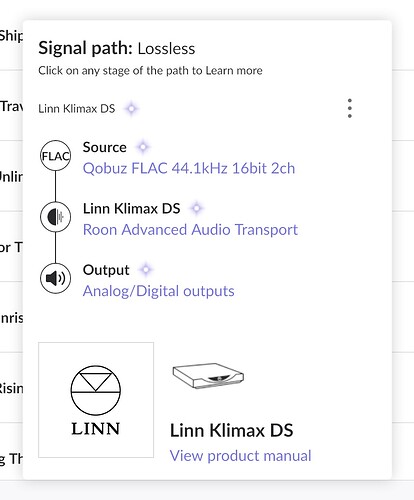Open View product manual link
The image size is (414, 500).
(x=240, y=456)
